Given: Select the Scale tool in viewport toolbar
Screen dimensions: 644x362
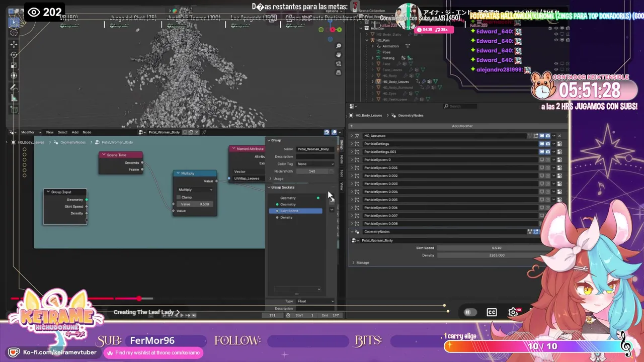Looking at the screenshot, I should point(14,65).
